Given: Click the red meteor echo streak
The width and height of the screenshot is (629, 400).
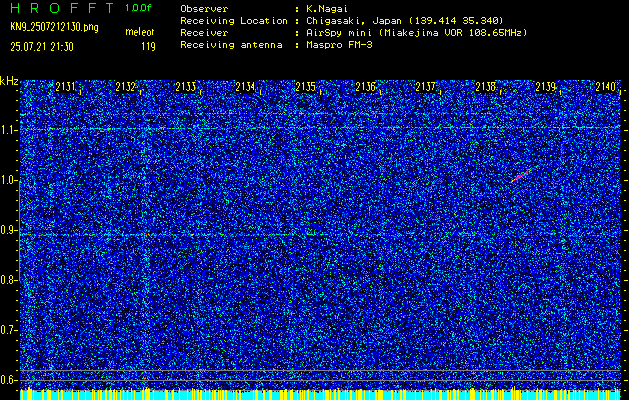Looking at the screenshot, I should coord(521,176).
